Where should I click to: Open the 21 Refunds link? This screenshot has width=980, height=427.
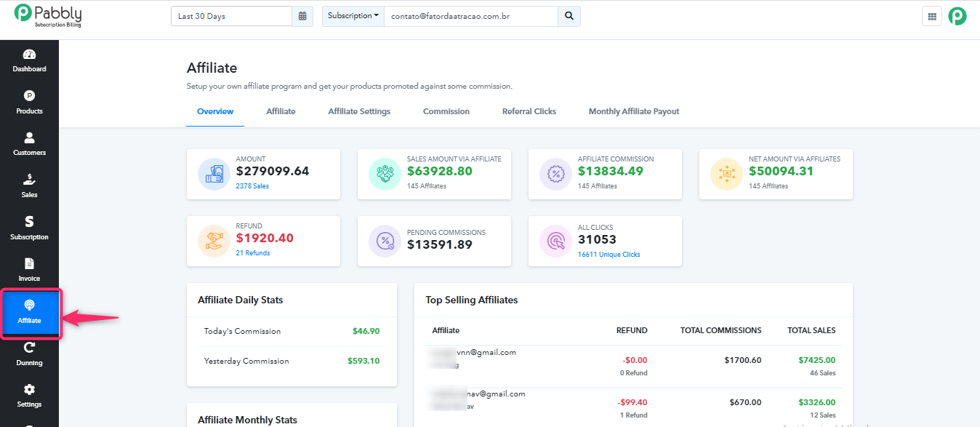[253, 253]
